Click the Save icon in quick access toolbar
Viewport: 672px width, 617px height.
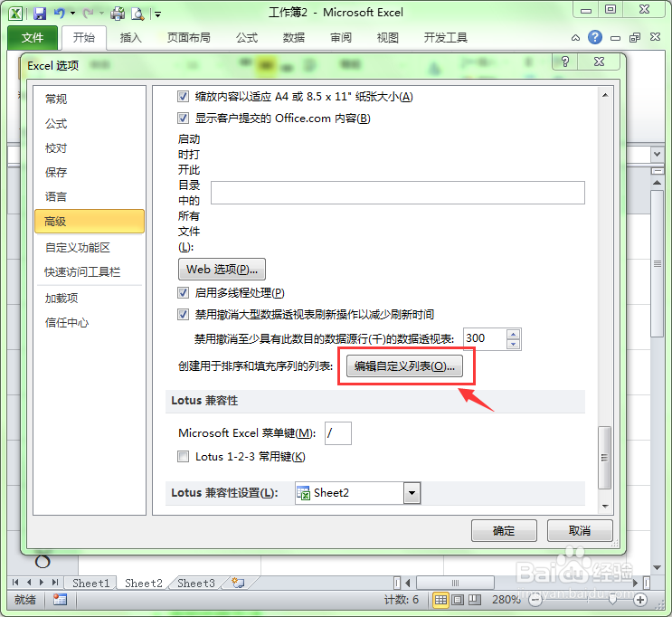point(40,14)
